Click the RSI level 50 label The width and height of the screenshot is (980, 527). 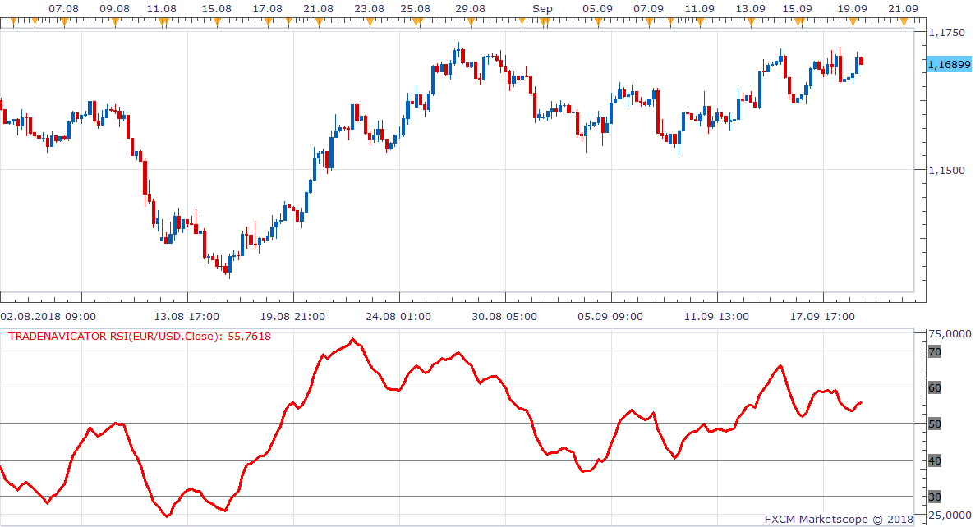pos(934,424)
